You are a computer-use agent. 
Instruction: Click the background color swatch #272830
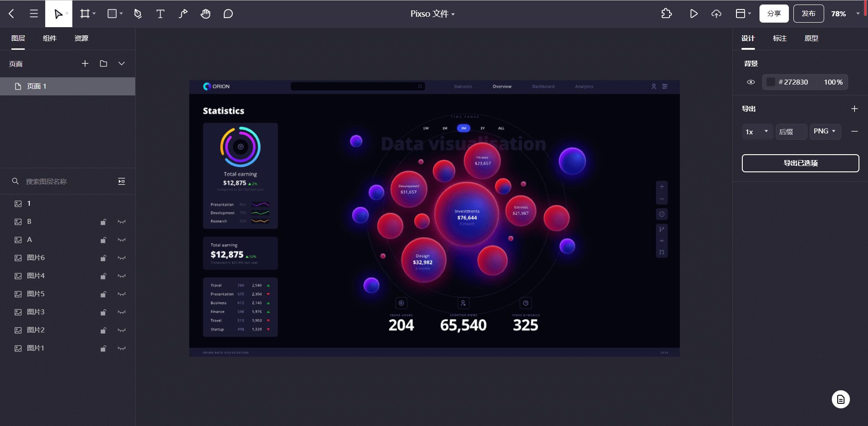(771, 82)
